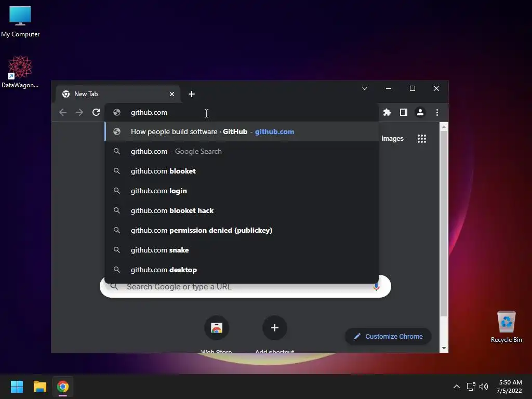
Task: Click the Chrome forward arrow button
Action: click(x=79, y=112)
